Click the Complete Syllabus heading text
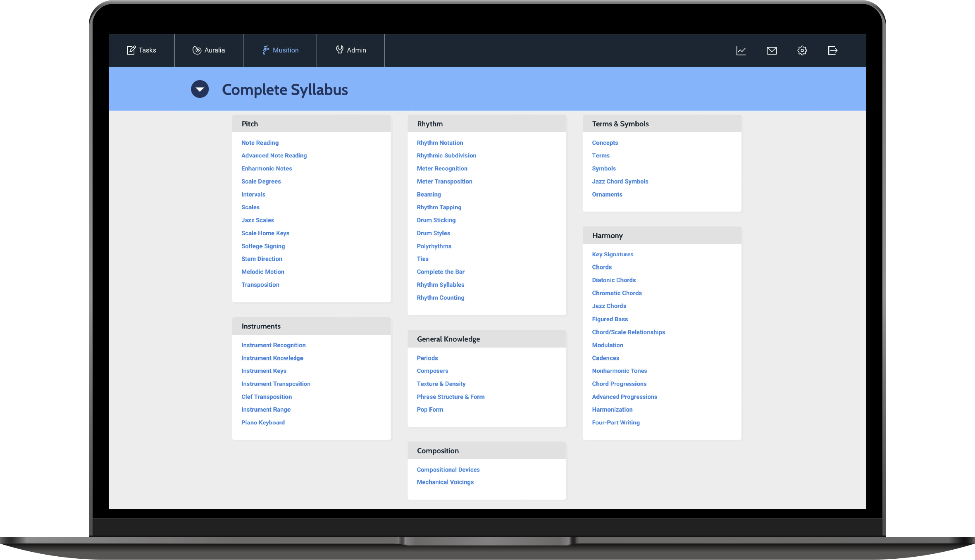 pos(285,90)
